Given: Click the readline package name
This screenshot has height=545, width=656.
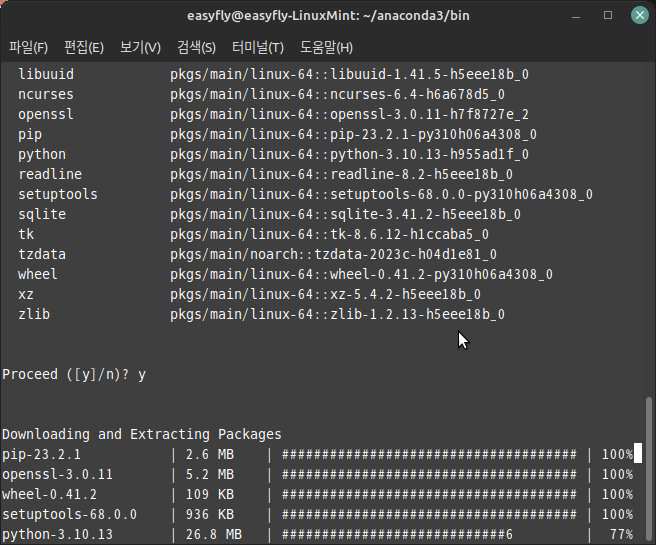Looking at the screenshot, I should coord(50,174).
